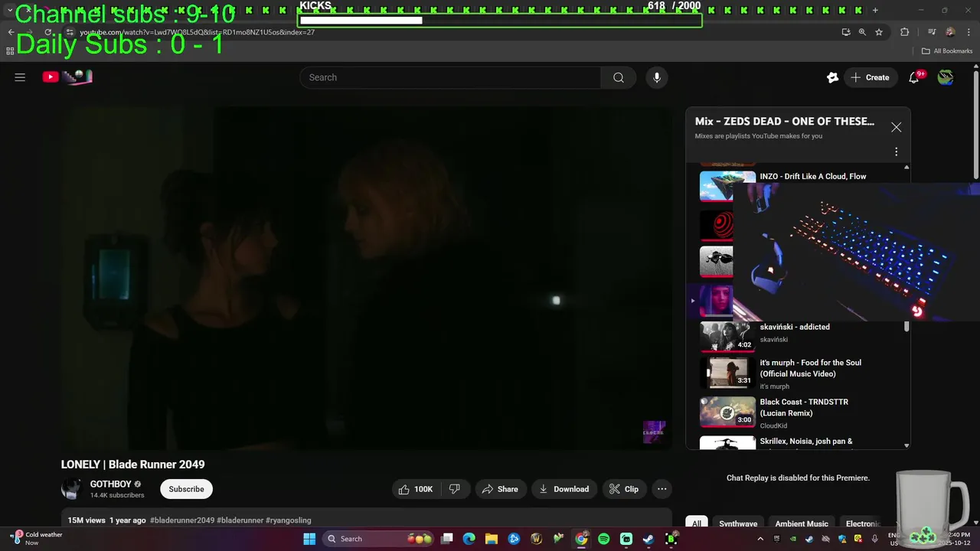Image resolution: width=980 pixels, height=551 pixels.
Task: Launch Microsoft Edge from the taskbar
Action: 469,539
